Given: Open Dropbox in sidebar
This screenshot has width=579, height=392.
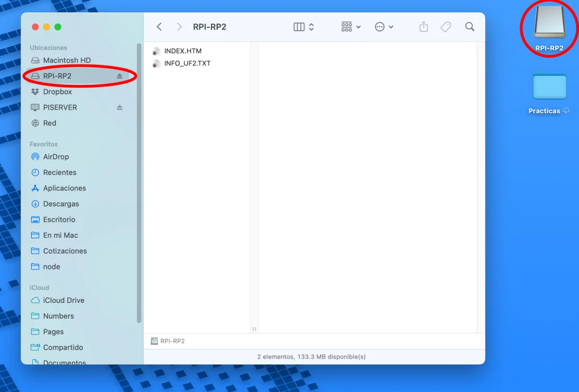Looking at the screenshot, I should click(79, 92).
